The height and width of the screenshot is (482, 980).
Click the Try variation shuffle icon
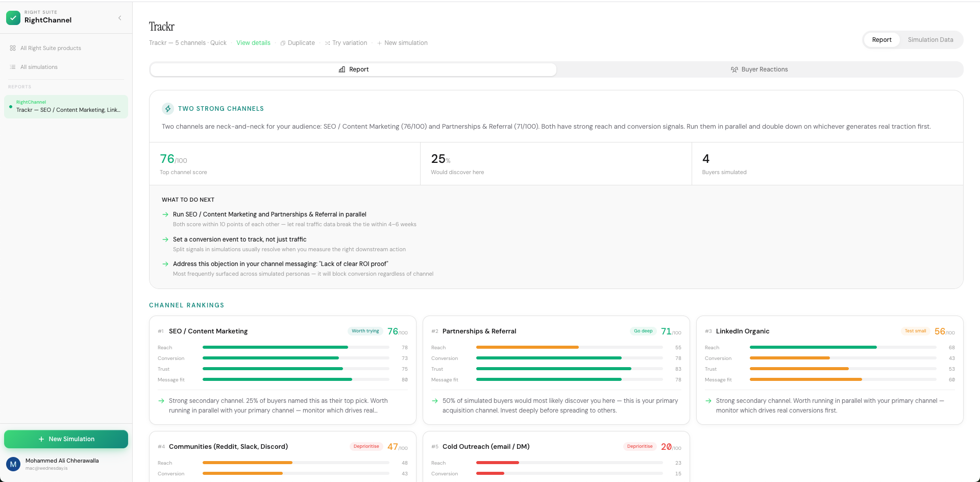pos(328,43)
